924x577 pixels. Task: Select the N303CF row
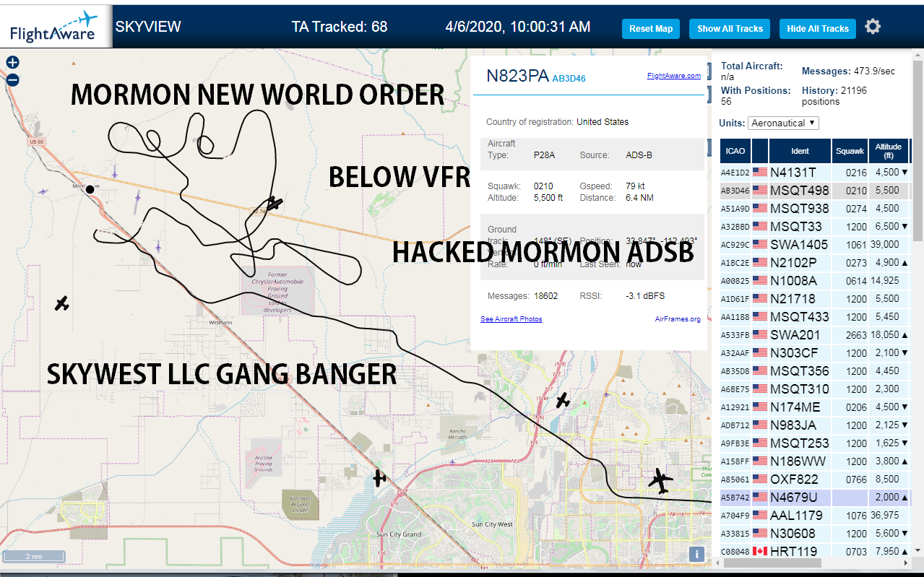[815, 353]
